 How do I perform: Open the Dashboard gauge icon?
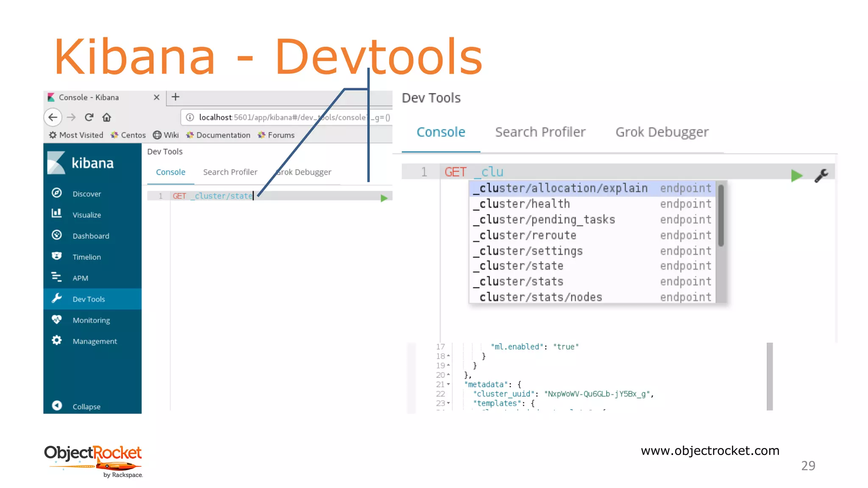coord(57,235)
